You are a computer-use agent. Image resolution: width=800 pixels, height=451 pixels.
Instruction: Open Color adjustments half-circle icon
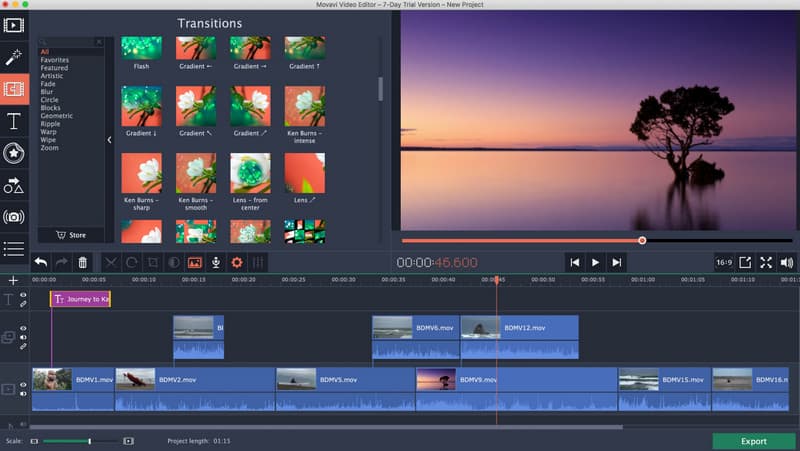coord(174,262)
